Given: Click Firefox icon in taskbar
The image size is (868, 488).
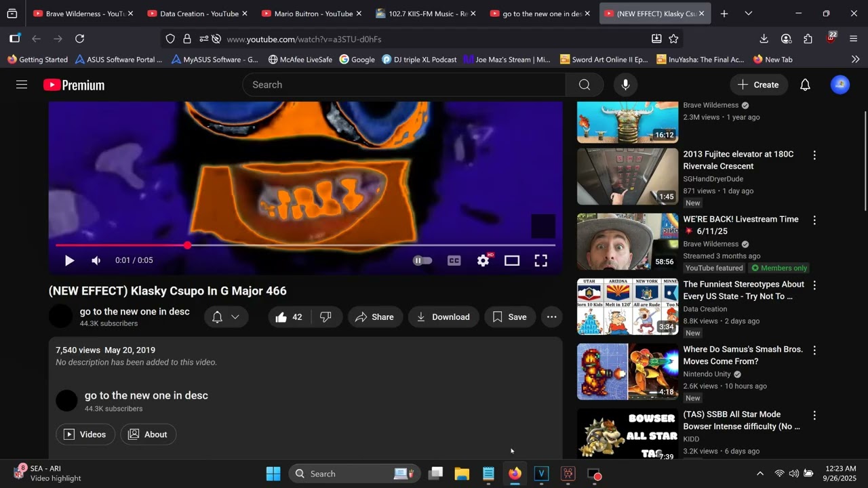Looking at the screenshot, I should click(515, 474).
